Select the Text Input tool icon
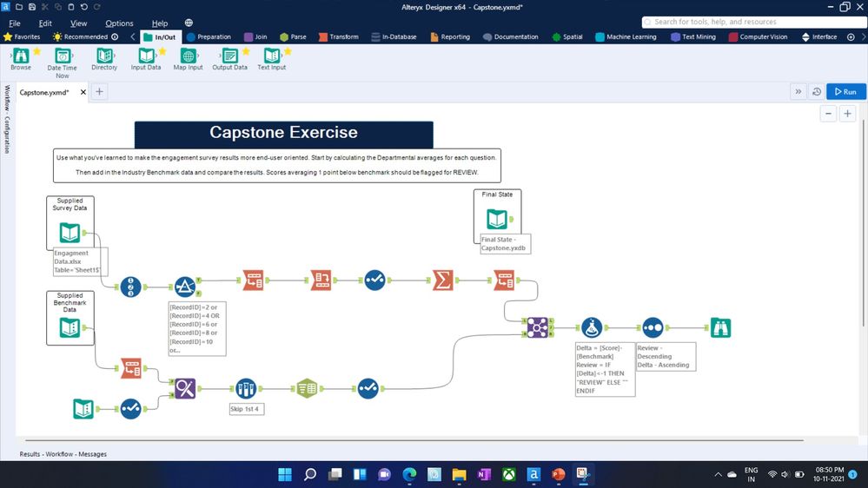 tap(271, 56)
